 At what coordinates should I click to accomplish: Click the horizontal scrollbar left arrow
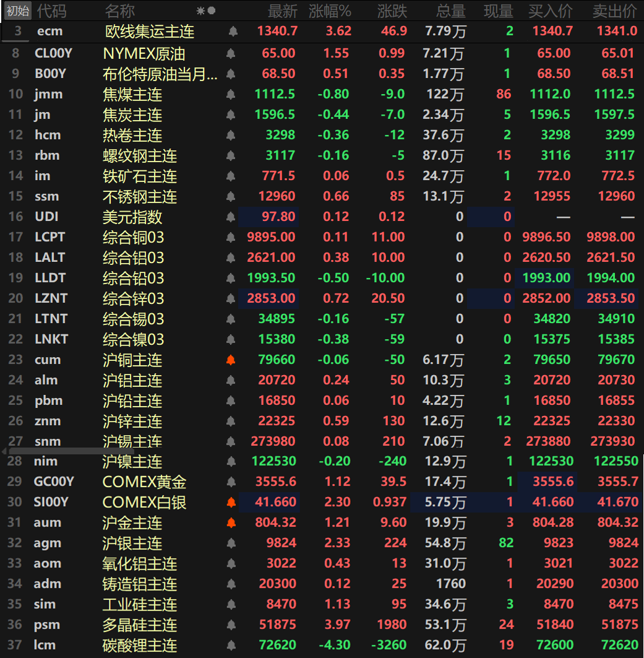click(x=5, y=451)
